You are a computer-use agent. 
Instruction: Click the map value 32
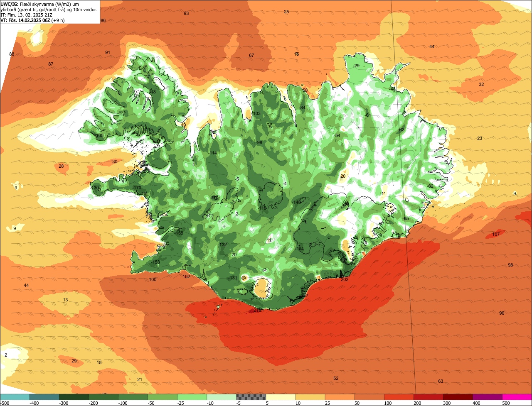point(481,84)
